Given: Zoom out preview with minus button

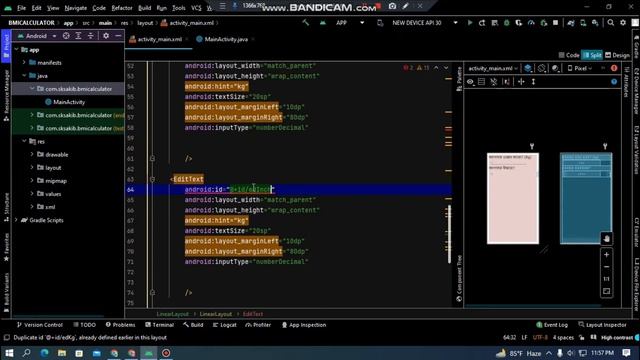Looking at the screenshot, I should point(607,267).
